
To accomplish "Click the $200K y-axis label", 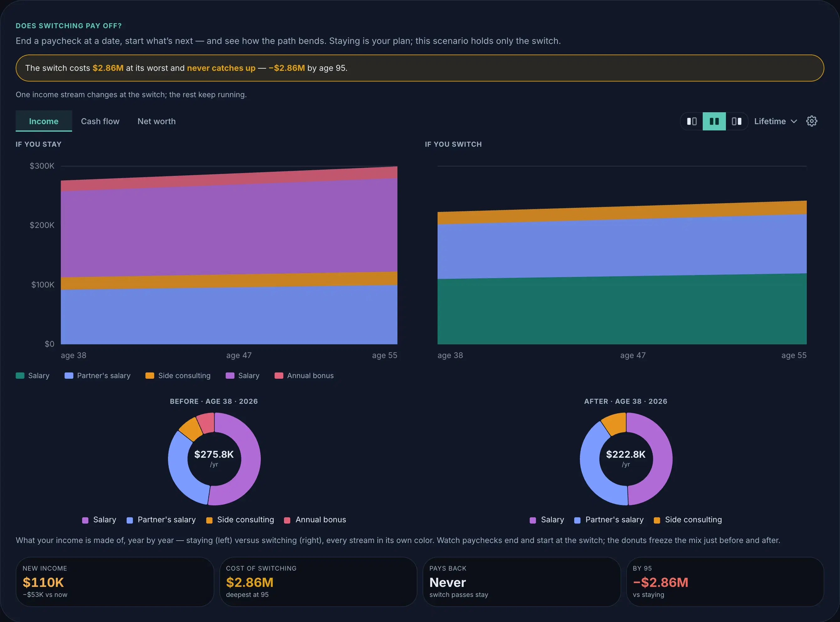I will click(x=42, y=225).
